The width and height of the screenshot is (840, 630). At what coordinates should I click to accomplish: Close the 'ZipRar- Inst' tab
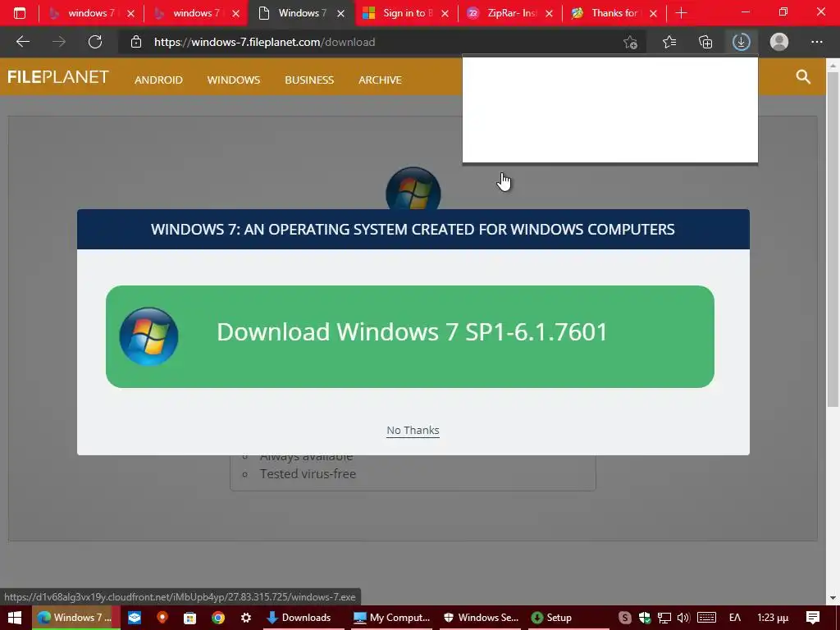point(549,13)
